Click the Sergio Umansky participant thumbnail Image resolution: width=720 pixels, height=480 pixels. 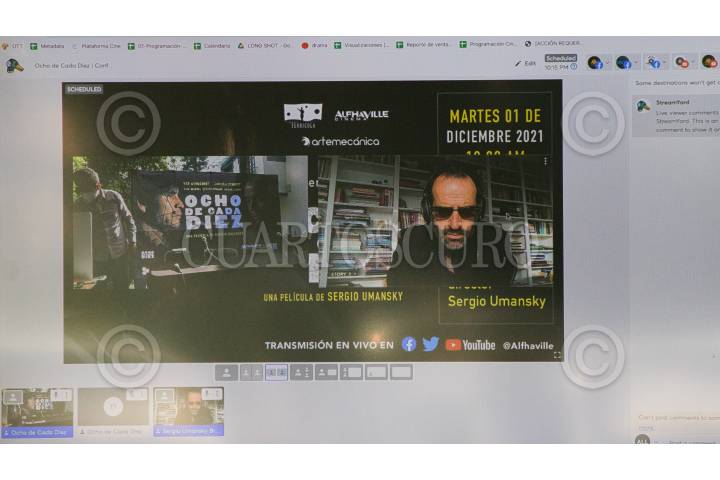[188, 410]
